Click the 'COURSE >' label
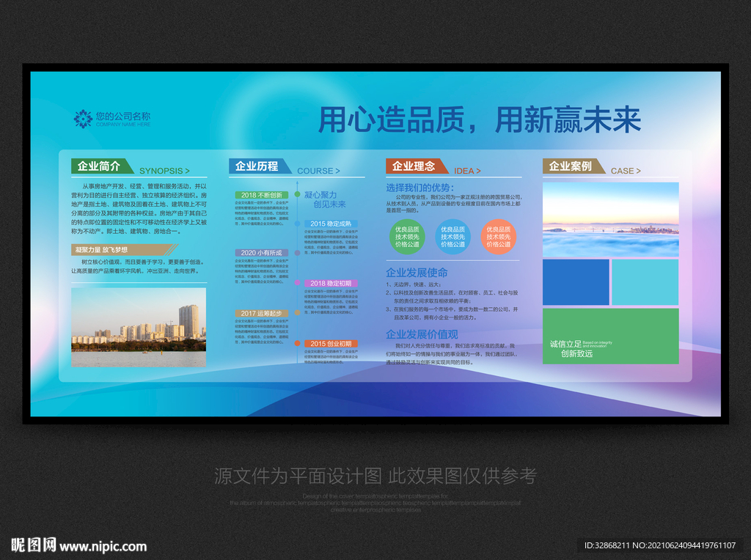751x560 pixels. (x=318, y=171)
